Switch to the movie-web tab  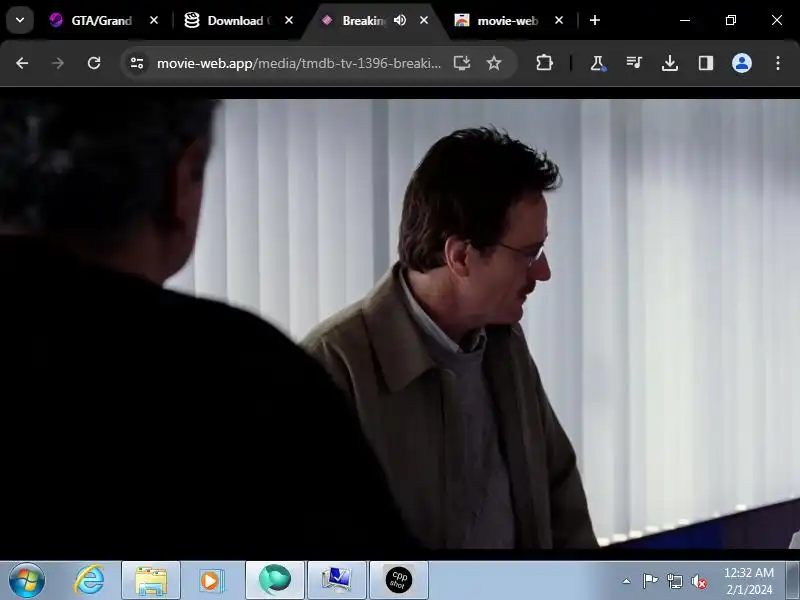click(x=497, y=20)
